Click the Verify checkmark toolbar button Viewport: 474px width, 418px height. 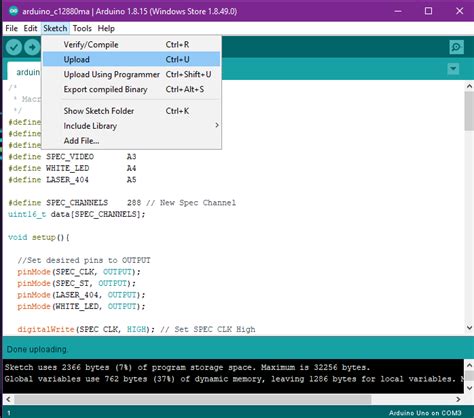14,47
